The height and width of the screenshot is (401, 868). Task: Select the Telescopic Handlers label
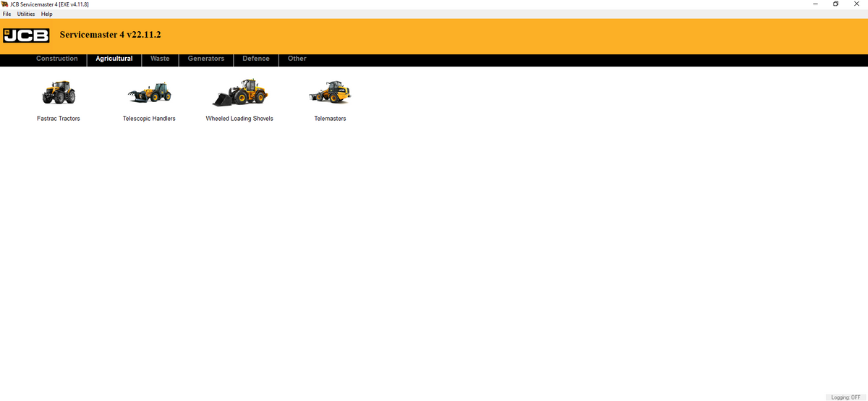point(149,119)
